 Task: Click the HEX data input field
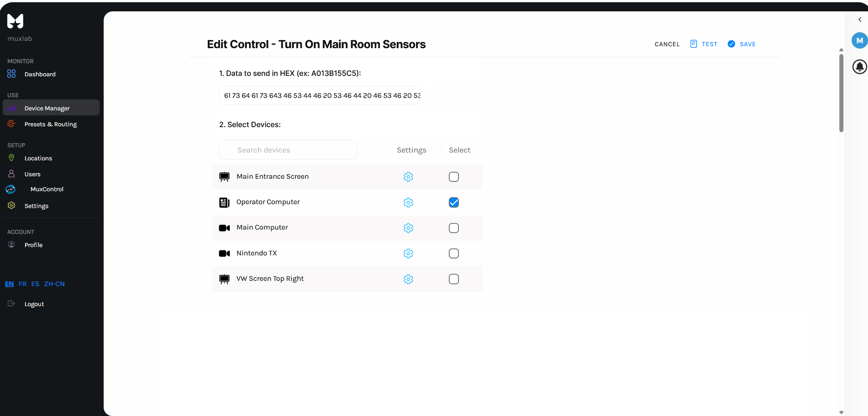(320, 95)
